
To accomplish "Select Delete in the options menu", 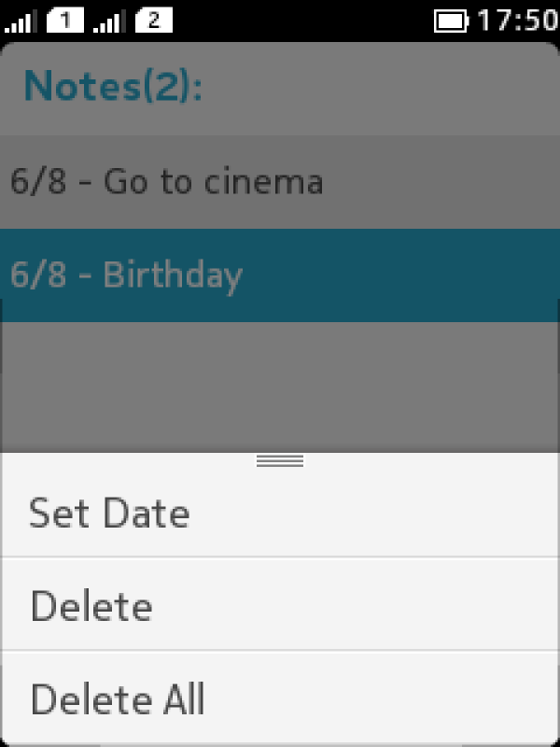I will pos(91,606).
